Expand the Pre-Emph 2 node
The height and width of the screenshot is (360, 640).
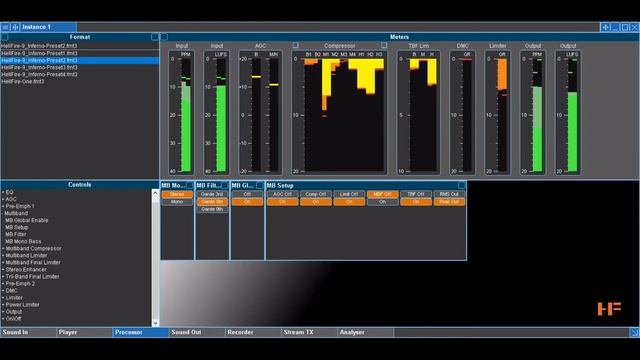coord(3,284)
